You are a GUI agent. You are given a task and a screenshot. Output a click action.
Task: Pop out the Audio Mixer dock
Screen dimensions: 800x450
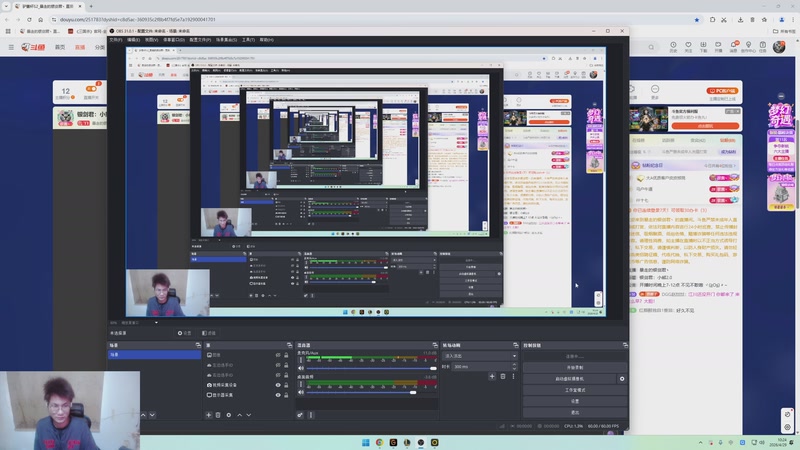pyautogui.click(x=435, y=345)
